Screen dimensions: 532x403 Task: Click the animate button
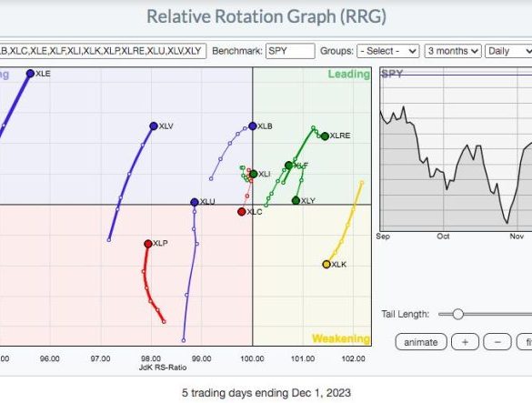421,342
